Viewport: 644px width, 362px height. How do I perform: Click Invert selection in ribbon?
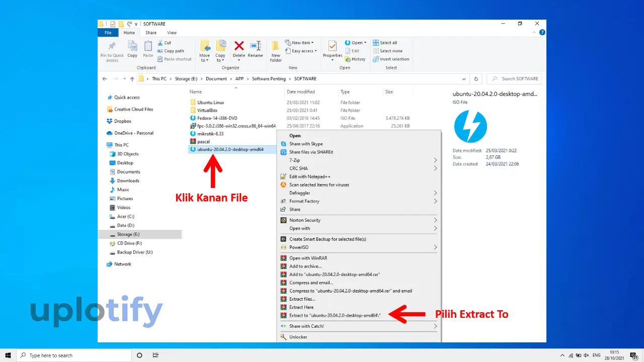pyautogui.click(x=391, y=59)
